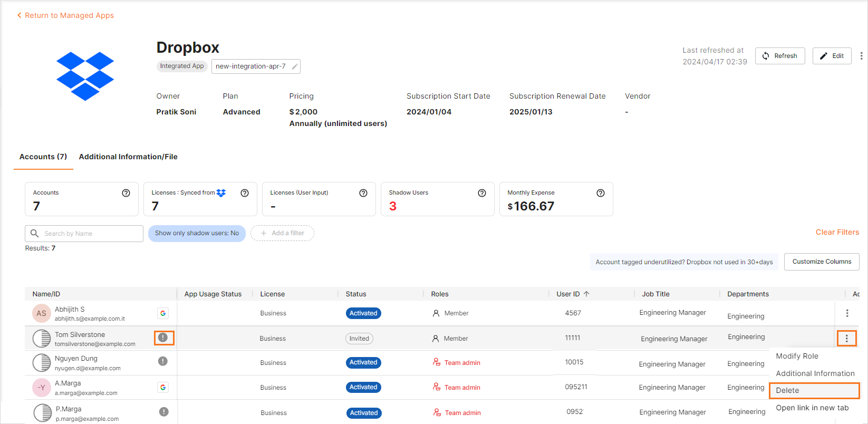The height and width of the screenshot is (424, 868).
Task: Switch to Accounts (7) tab
Action: [43, 157]
